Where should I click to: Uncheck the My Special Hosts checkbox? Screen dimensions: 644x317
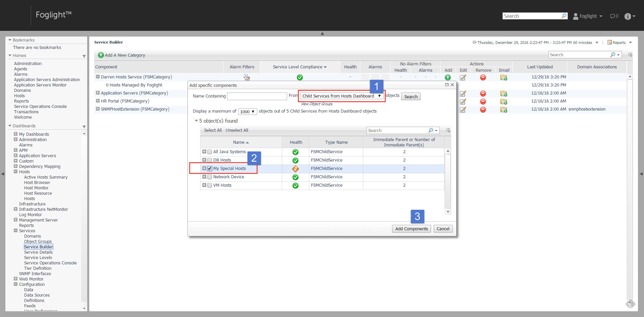point(210,169)
